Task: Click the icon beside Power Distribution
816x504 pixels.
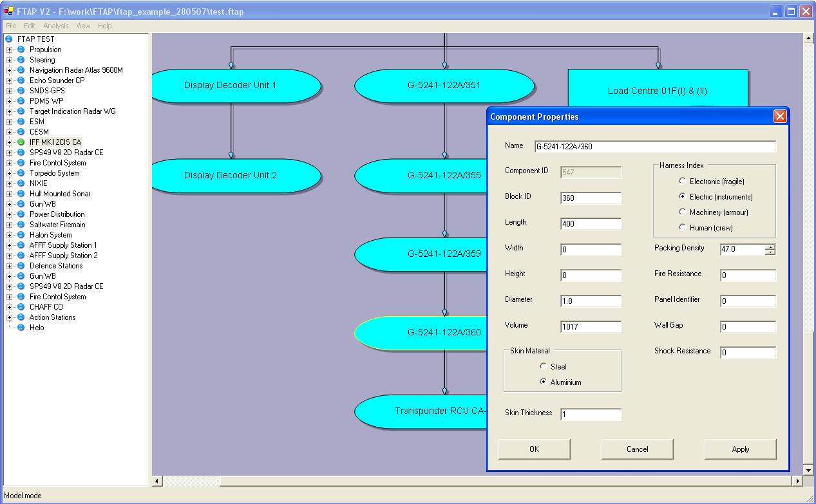Action: (21, 214)
